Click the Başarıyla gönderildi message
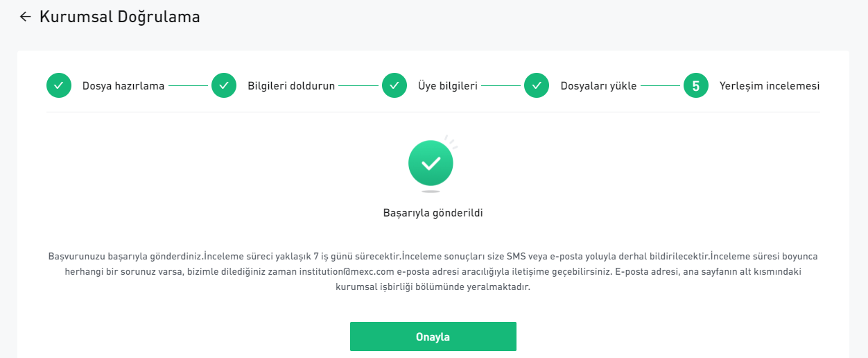 433,213
